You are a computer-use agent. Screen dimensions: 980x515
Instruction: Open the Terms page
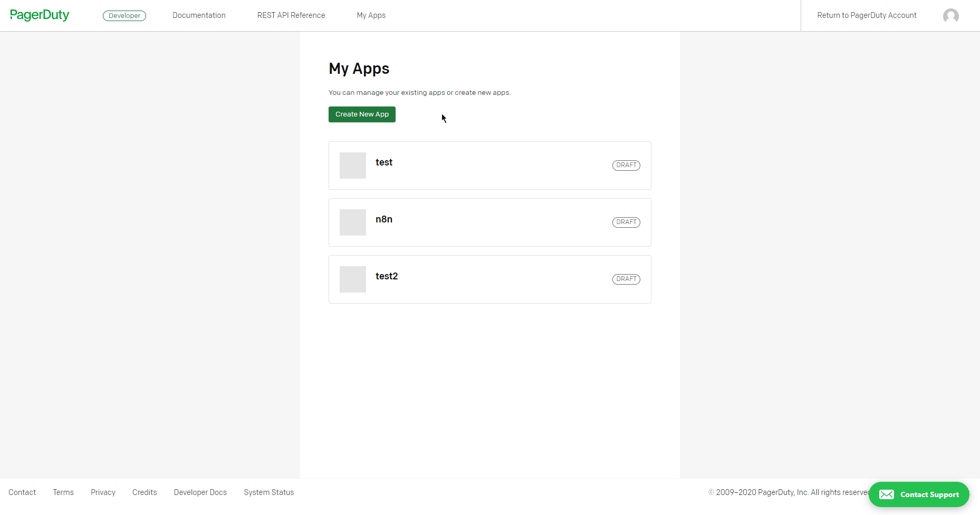click(63, 492)
